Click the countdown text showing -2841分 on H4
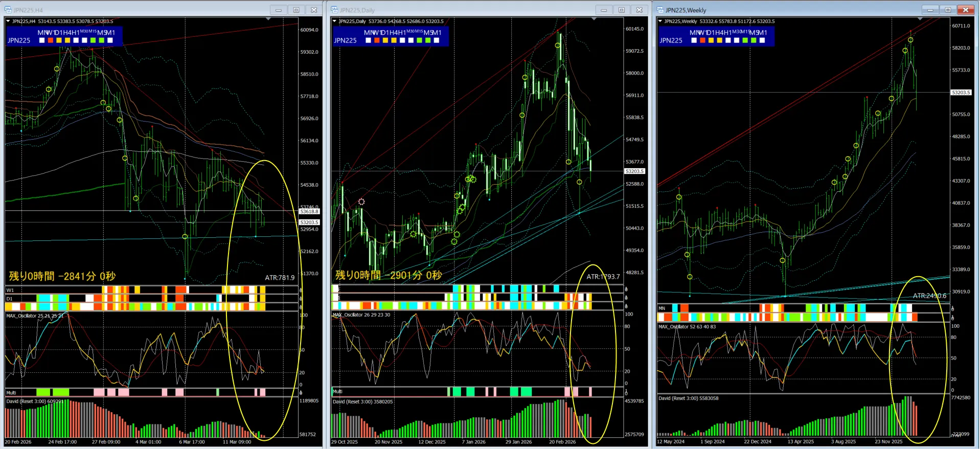Image resolution: width=980 pixels, height=449 pixels. click(62, 276)
